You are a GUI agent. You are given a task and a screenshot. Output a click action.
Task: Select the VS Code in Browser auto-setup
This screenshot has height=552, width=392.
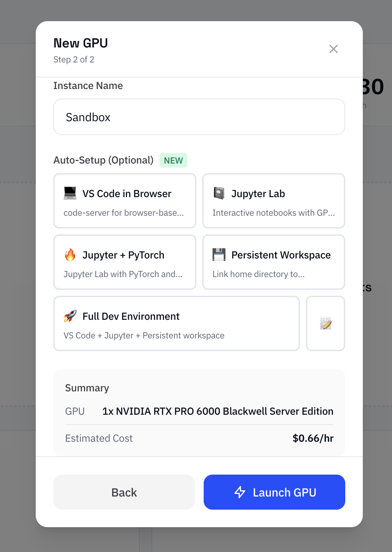[125, 201]
